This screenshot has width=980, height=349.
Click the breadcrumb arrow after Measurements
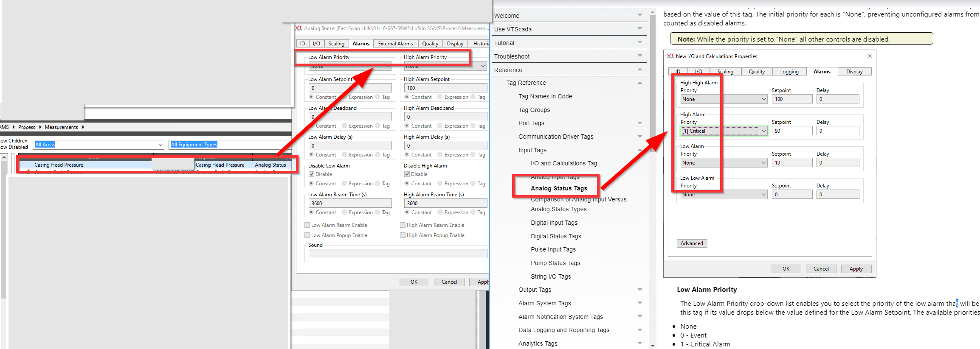click(83, 127)
